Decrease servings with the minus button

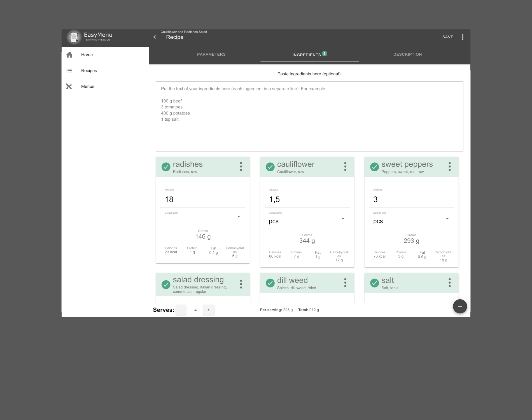[181, 310]
